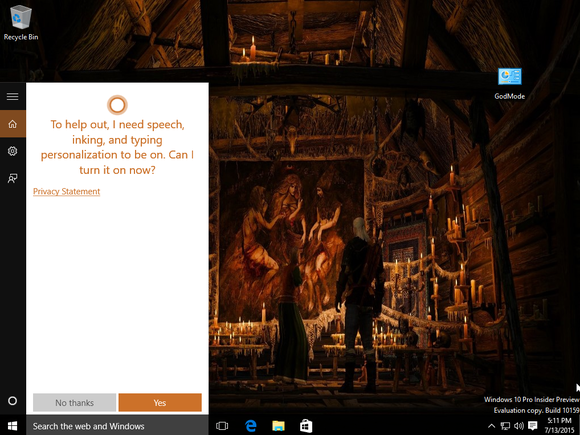This screenshot has width=580, height=435.
Task: Open the Privacy Statement link
Action: pos(67,191)
